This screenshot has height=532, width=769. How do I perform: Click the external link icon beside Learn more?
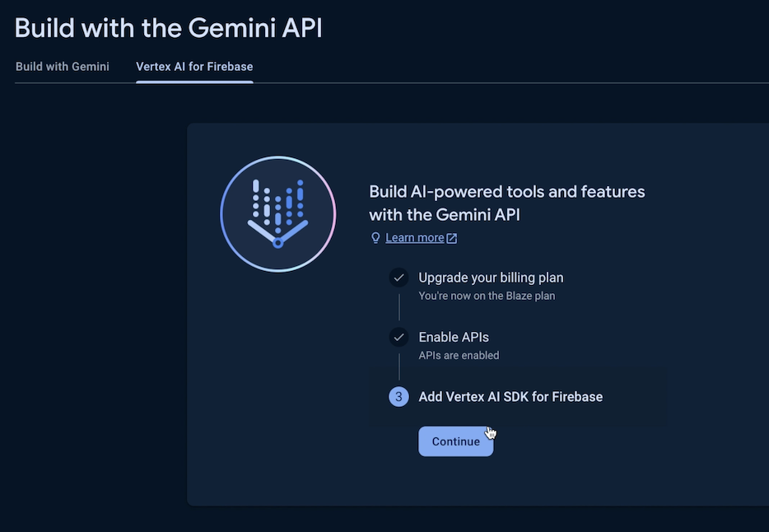[451, 238]
